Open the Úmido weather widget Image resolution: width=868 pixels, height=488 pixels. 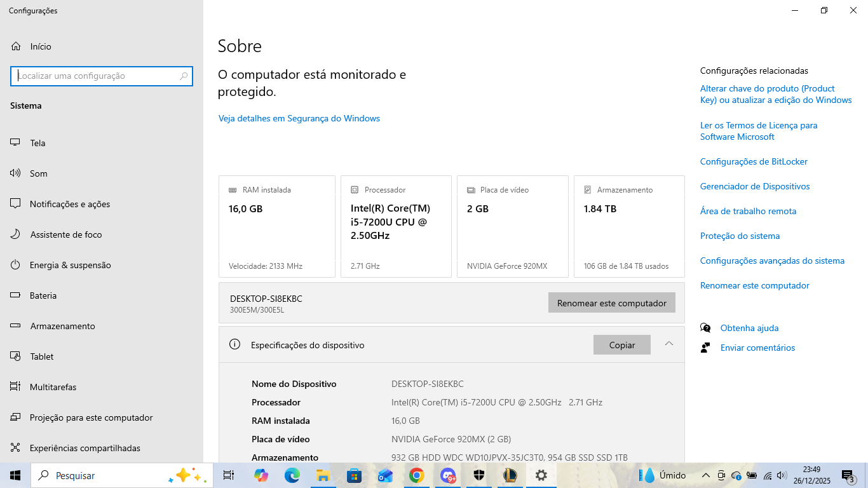[664, 475]
